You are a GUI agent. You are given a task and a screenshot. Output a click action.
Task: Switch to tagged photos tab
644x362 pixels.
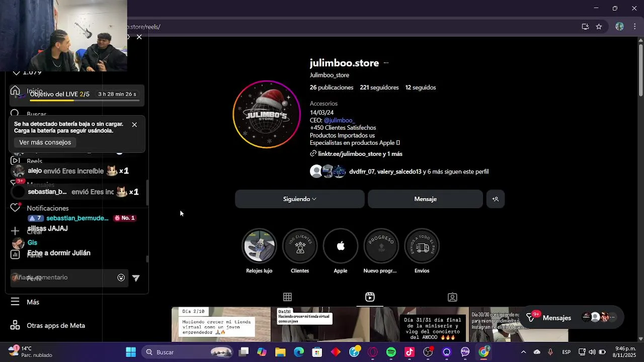[x=452, y=297]
